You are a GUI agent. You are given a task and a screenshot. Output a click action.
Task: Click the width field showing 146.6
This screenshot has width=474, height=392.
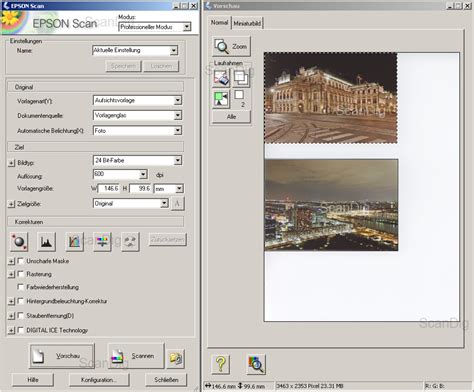[x=109, y=189]
